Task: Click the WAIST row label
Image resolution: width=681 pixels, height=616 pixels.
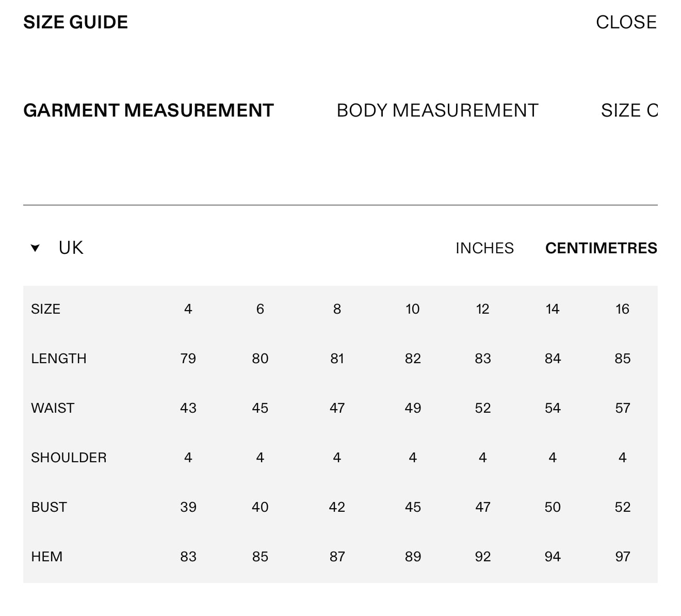Action: tap(53, 408)
